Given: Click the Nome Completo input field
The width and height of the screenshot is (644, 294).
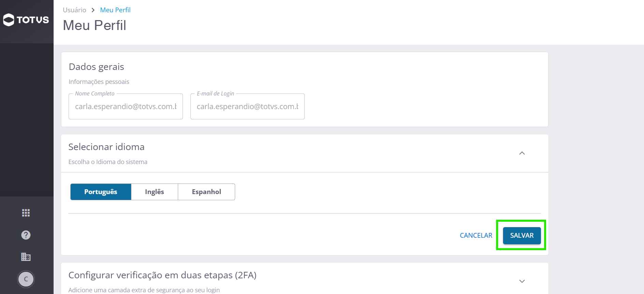Looking at the screenshot, I should (x=126, y=106).
